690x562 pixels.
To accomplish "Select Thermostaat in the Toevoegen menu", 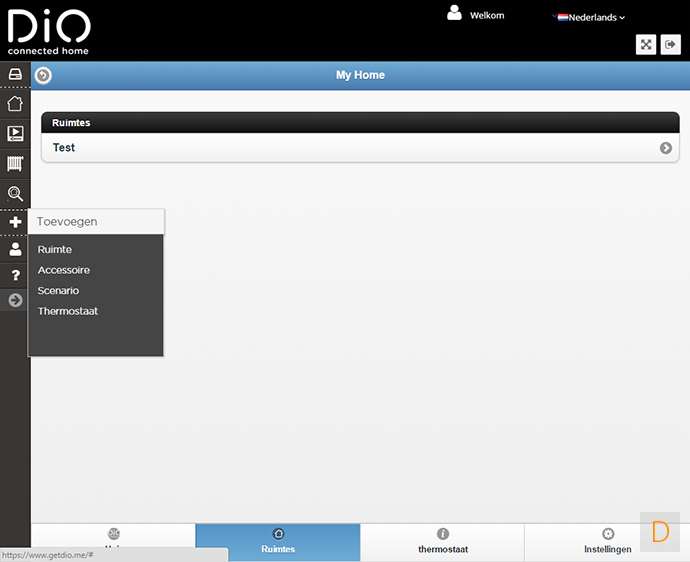I will point(67,311).
